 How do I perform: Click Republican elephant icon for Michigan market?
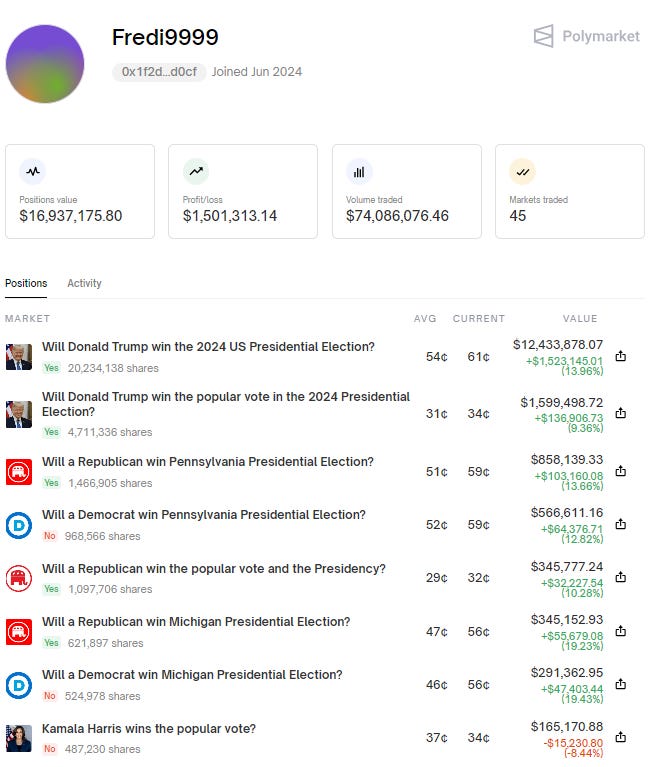pos(19,632)
